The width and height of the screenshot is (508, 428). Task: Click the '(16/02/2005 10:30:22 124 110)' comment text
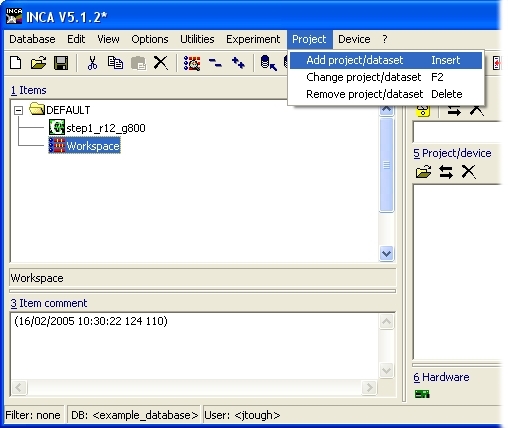coord(91,321)
